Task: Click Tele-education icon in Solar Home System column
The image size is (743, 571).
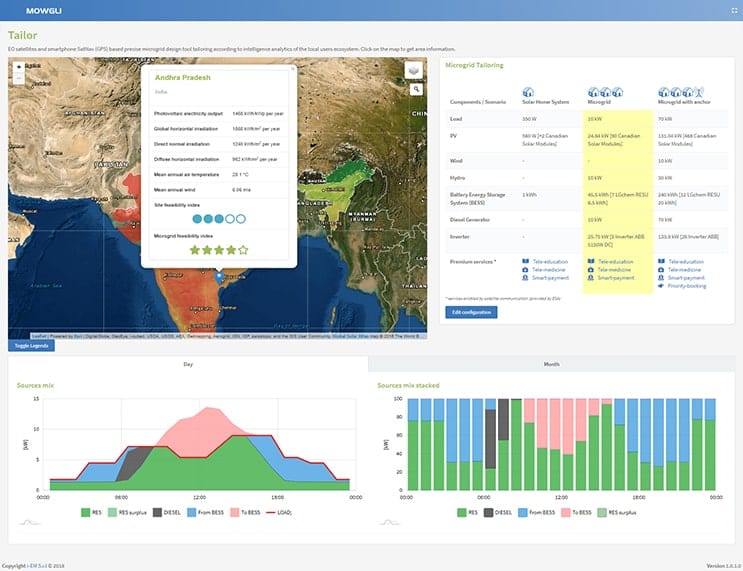Action: [x=526, y=262]
